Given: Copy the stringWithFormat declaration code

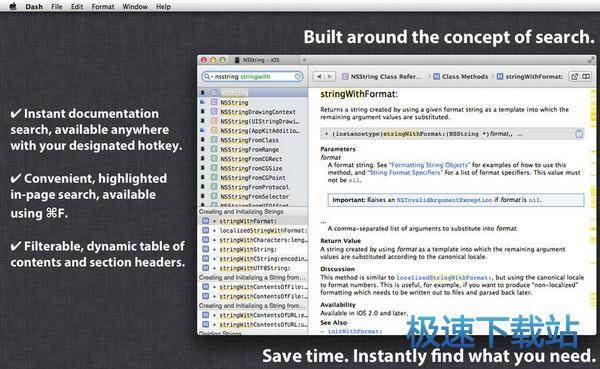Looking at the screenshot, I should coord(579,134).
